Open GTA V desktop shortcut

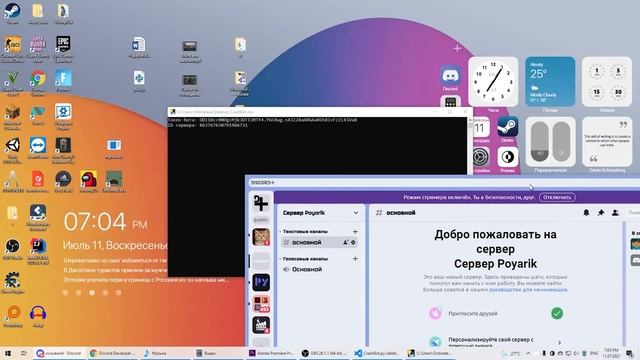[x=12, y=80]
